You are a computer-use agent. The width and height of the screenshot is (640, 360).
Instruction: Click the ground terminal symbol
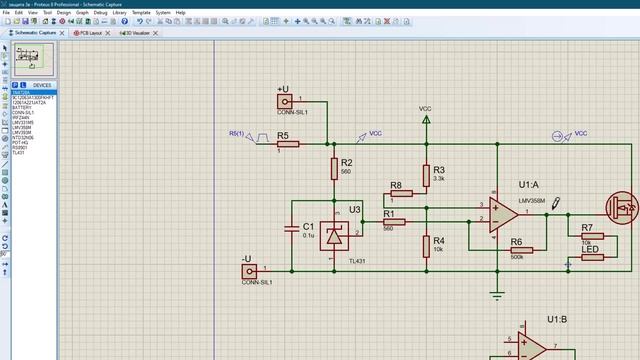point(497,295)
